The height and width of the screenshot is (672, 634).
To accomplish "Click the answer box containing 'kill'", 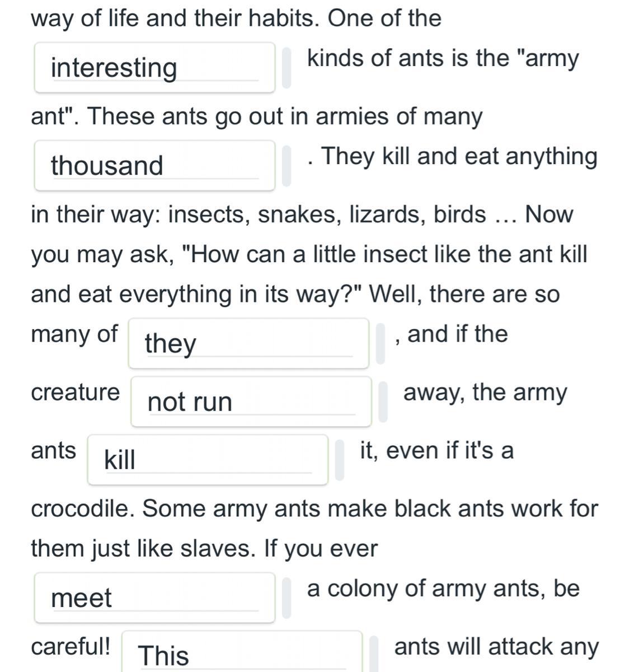I will [x=207, y=460].
